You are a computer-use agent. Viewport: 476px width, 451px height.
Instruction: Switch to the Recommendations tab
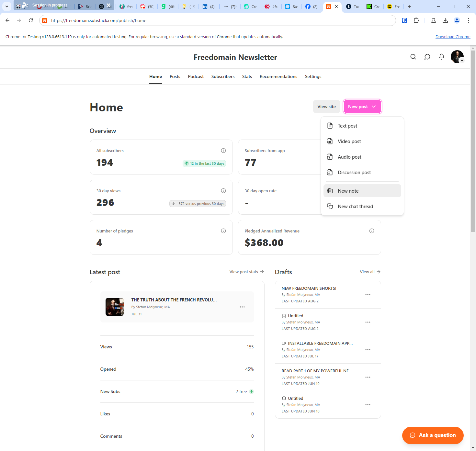click(278, 76)
